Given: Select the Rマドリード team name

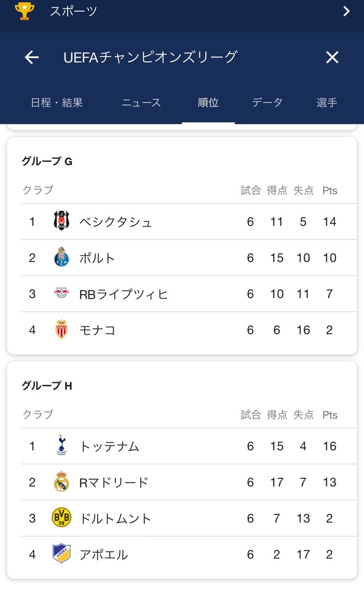Looking at the screenshot, I should pyautogui.click(x=114, y=482).
